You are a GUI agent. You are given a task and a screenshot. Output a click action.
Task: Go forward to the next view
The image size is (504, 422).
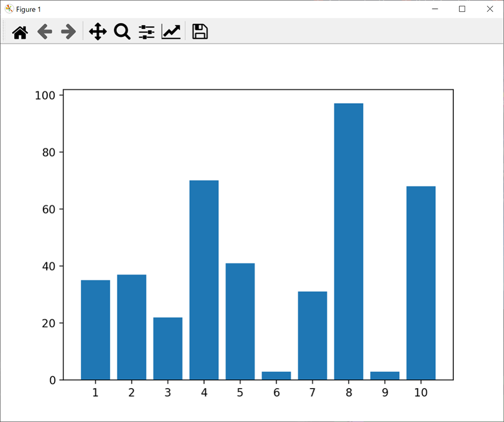[68, 32]
